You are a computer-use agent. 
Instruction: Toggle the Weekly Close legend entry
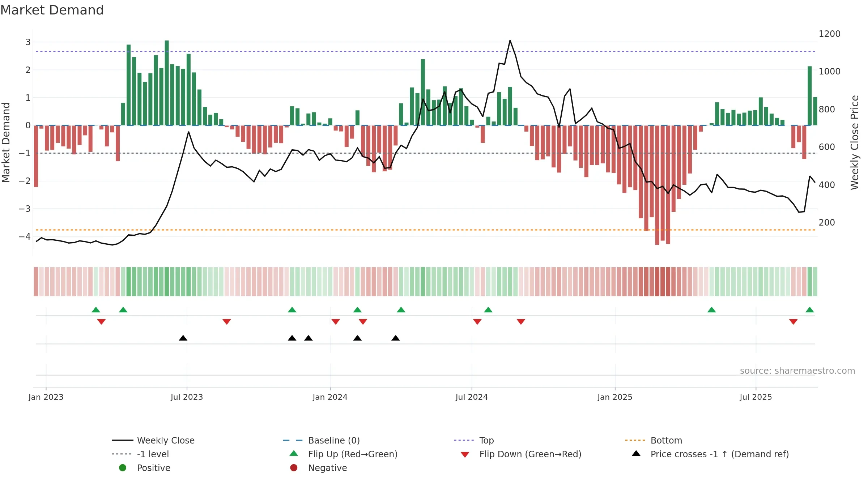pyautogui.click(x=153, y=440)
